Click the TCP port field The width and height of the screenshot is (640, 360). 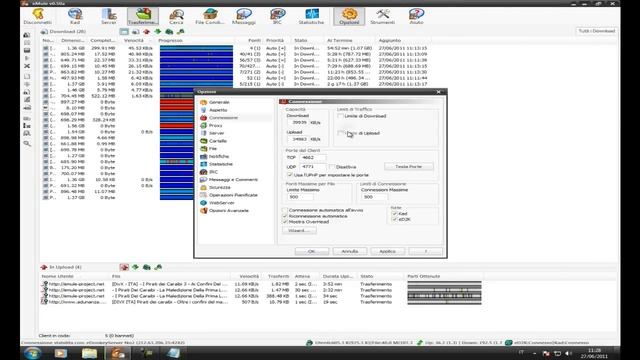(312, 158)
